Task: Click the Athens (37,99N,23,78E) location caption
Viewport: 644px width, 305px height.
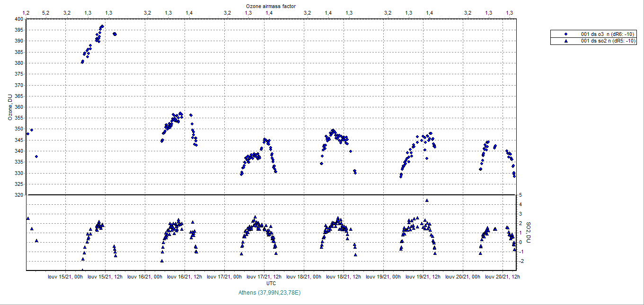Action: (270, 293)
